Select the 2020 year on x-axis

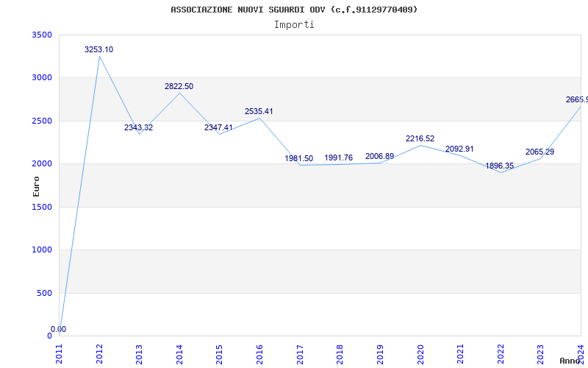pos(420,352)
